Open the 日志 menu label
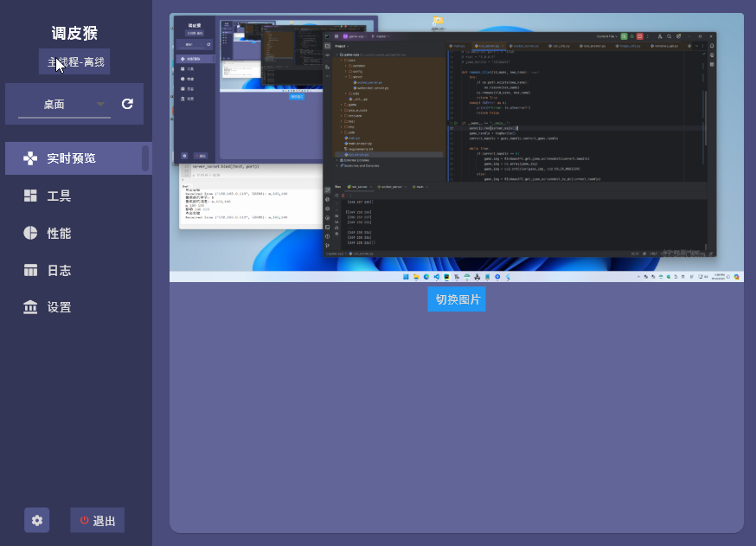756x546 pixels. [x=59, y=270]
